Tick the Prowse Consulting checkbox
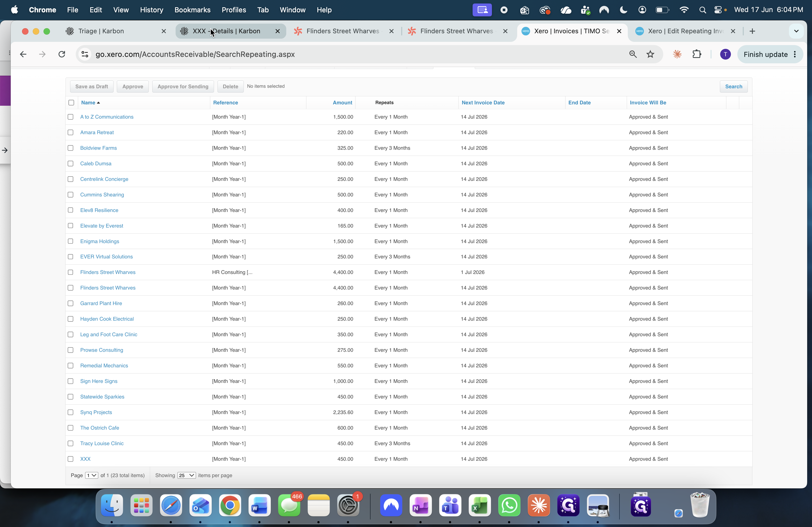This screenshot has height=527, width=812. (x=70, y=350)
